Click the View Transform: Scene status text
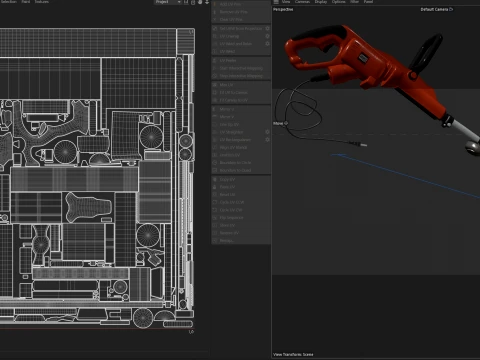This screenshot has width=480, height=360. coord(293,354)
